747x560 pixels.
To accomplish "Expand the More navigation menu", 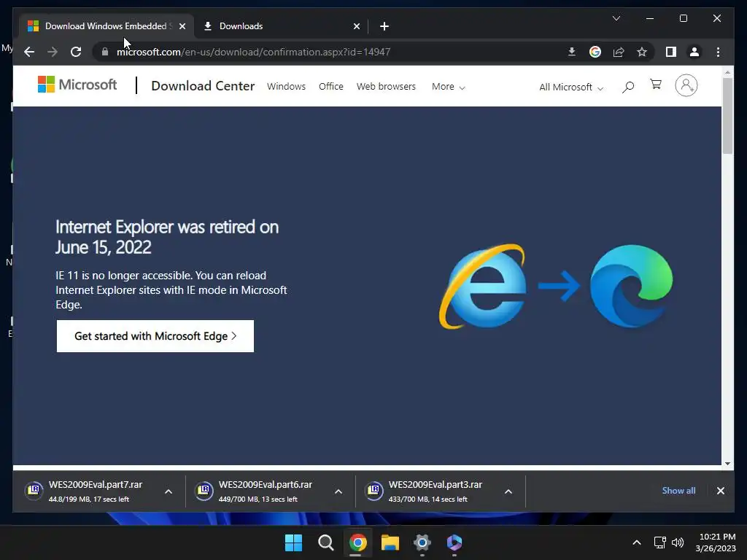I will pyautogui.click(x=448, y=87).
